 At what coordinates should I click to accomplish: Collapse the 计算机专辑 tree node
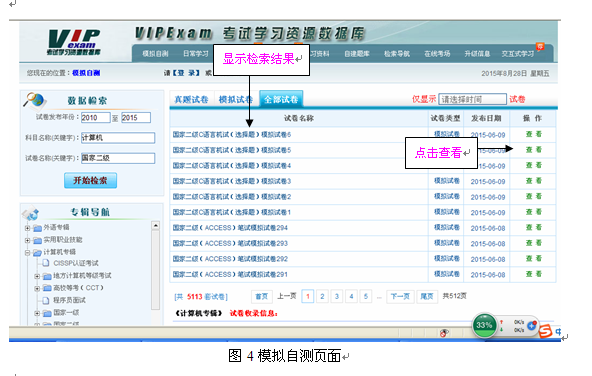27,253
